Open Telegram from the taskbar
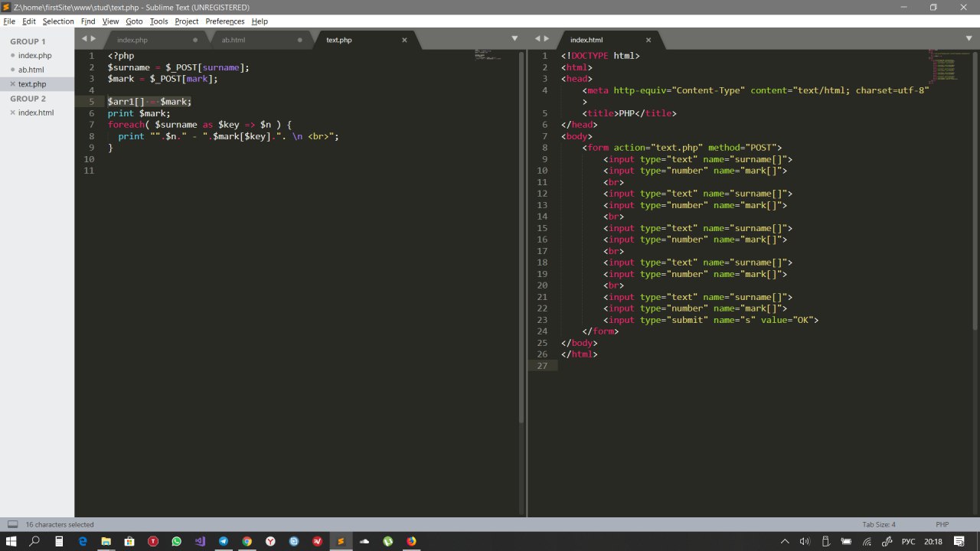Screen dimensions: 980x551 224,541
